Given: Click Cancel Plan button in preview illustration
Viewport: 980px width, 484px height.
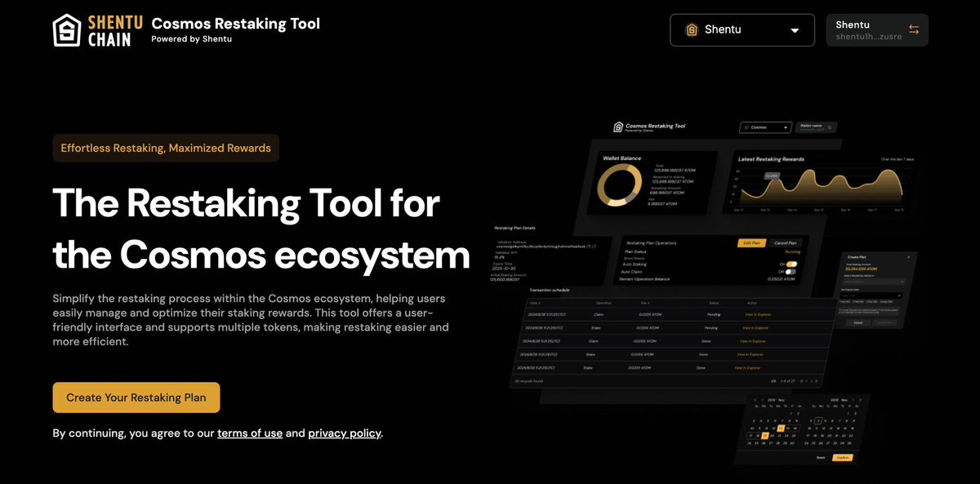Looking at the screenshot, I should (786, 243).
